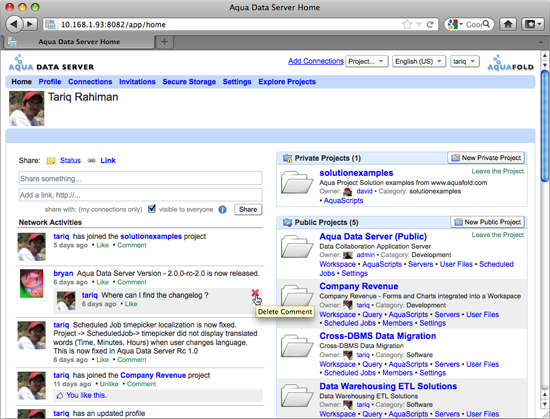This screenshot has width=550, height=419.
Task: Click the vertical page scrollbar thumb
Action: pyautogui.click(x=544, y=126)
